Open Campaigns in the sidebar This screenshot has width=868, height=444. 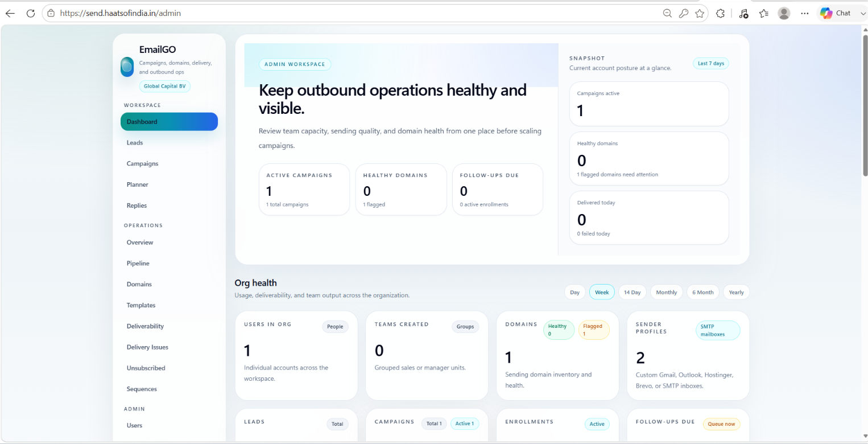[x=169, y=164]
